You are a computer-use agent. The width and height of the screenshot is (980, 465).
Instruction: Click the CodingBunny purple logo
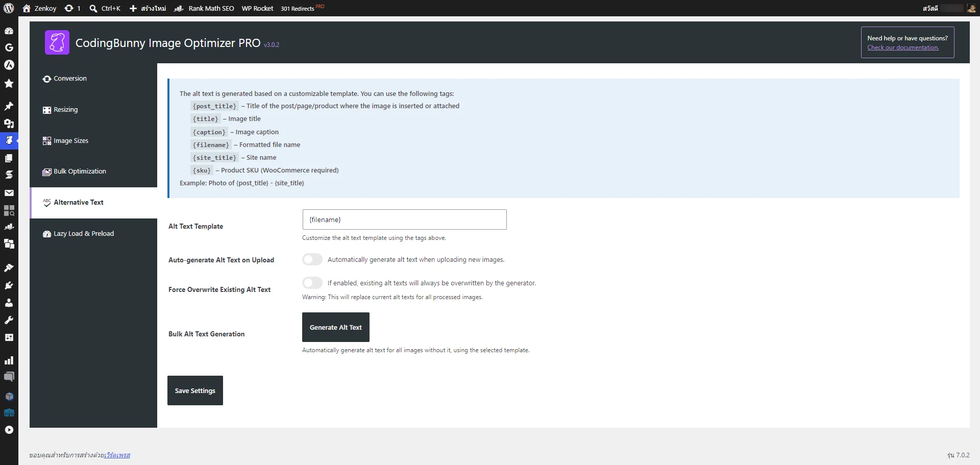point(57,42)
